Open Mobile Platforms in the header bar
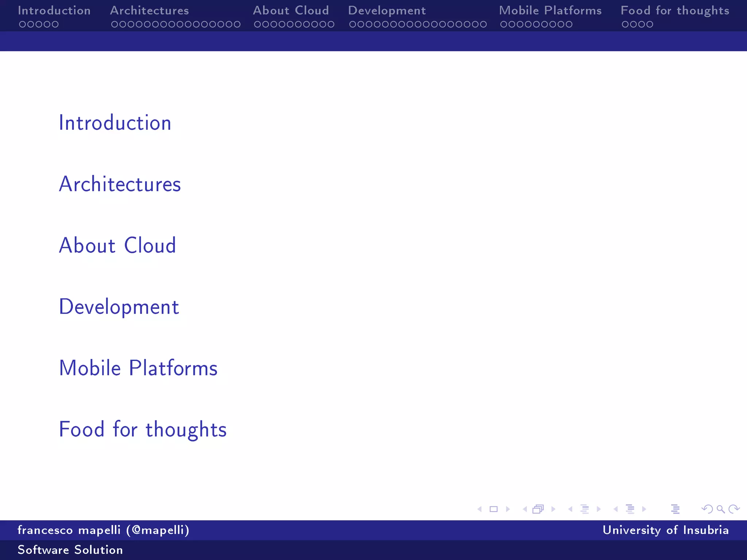The image size is (747, 560). 550,11
